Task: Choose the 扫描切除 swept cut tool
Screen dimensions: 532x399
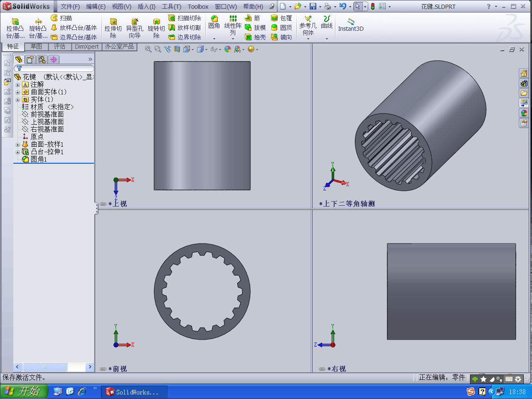Action: click(185, 18)
